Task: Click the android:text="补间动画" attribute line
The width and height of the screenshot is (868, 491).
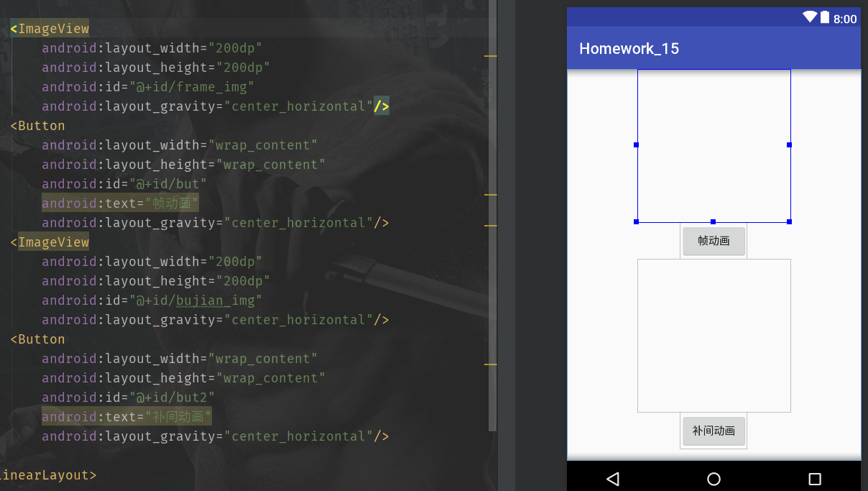Action: pos(126,417)
